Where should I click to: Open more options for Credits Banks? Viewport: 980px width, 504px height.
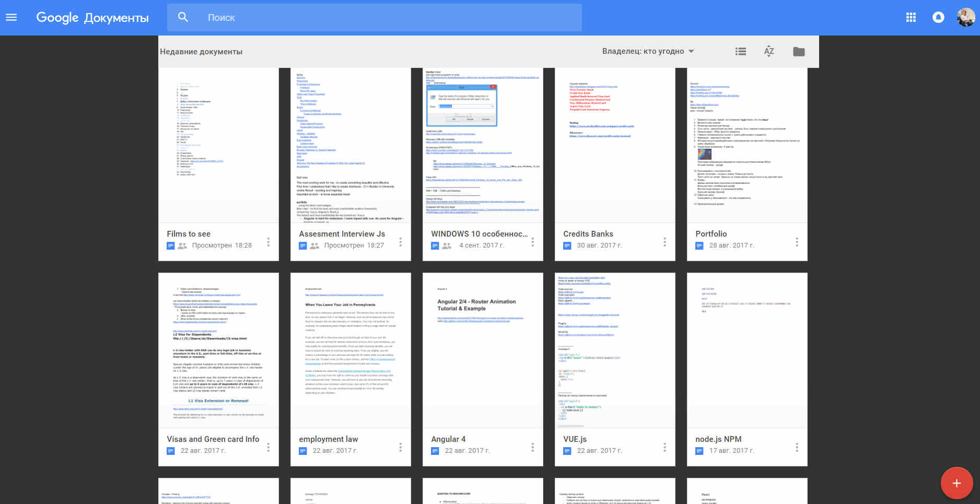tap(665, 242)
